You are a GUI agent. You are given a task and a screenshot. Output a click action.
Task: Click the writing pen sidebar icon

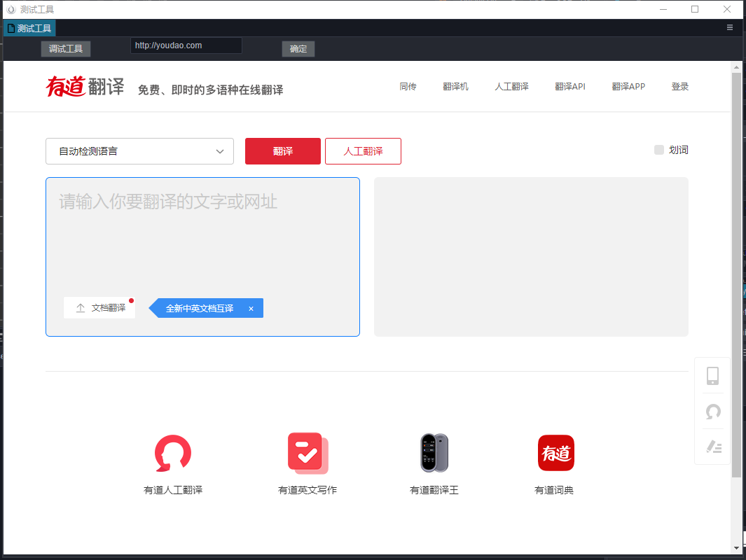pos(714,447)
